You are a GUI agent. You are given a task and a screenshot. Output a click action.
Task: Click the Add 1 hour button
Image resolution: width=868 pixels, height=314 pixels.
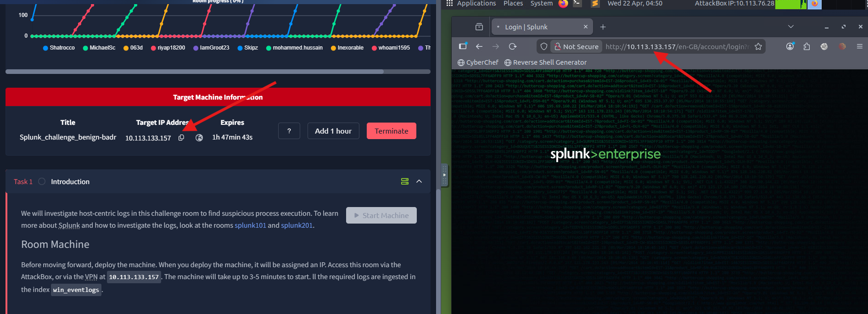coord(333,131)
